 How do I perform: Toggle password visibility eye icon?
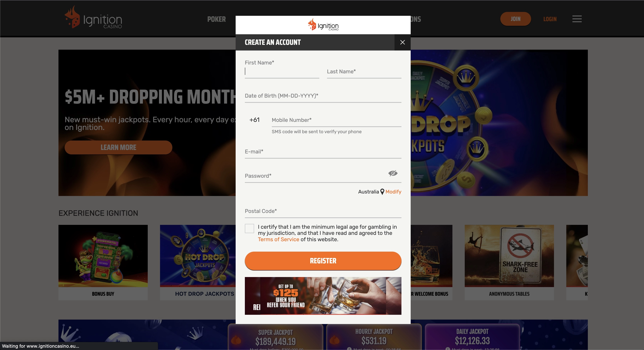pyautogui.click(x=393, y=173)
